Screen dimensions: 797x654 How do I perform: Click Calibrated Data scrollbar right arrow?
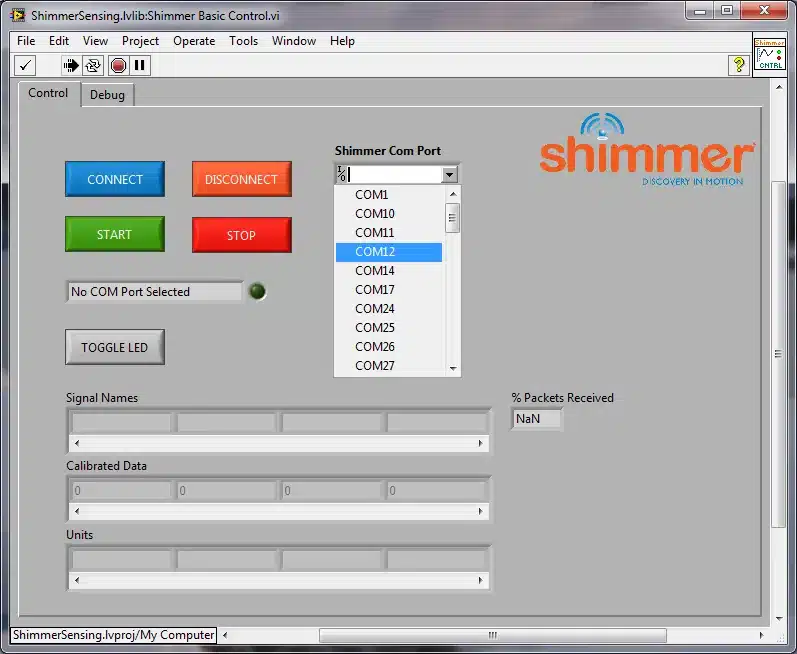pos(481,511)
